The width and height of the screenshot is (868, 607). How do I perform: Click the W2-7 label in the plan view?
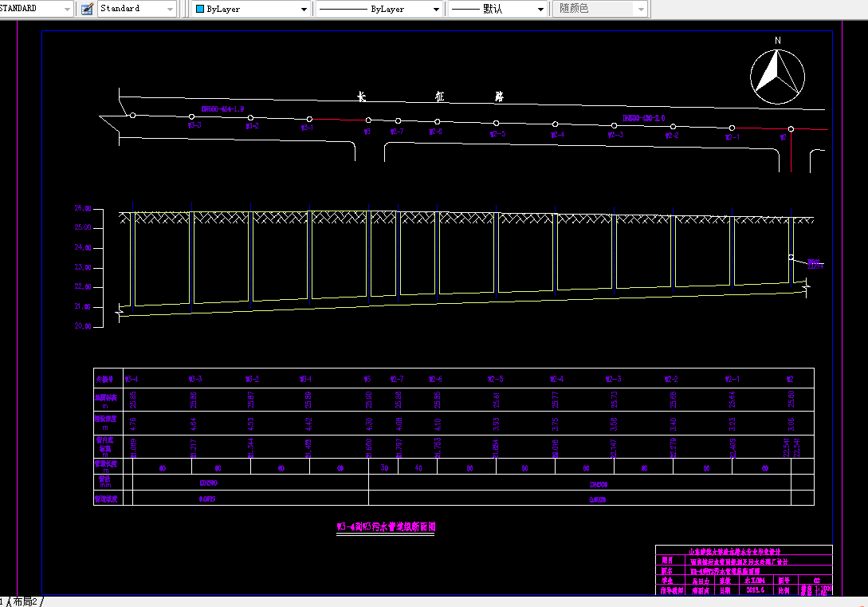(397, 132)
